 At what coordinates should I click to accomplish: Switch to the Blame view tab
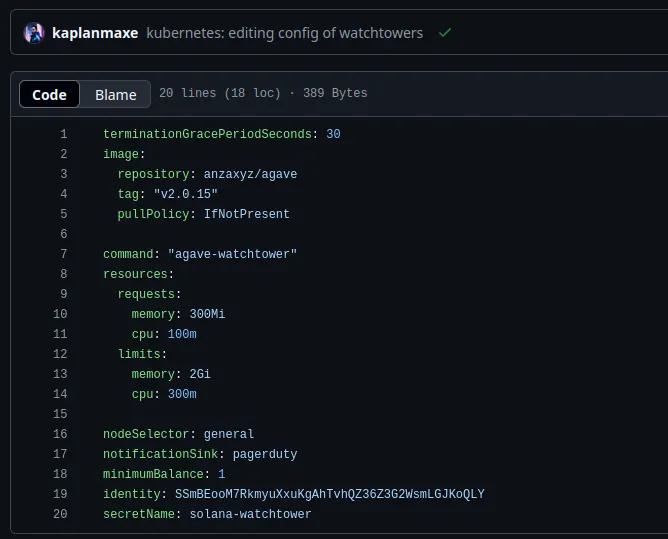pyautogui.click(x=115, y=94)
